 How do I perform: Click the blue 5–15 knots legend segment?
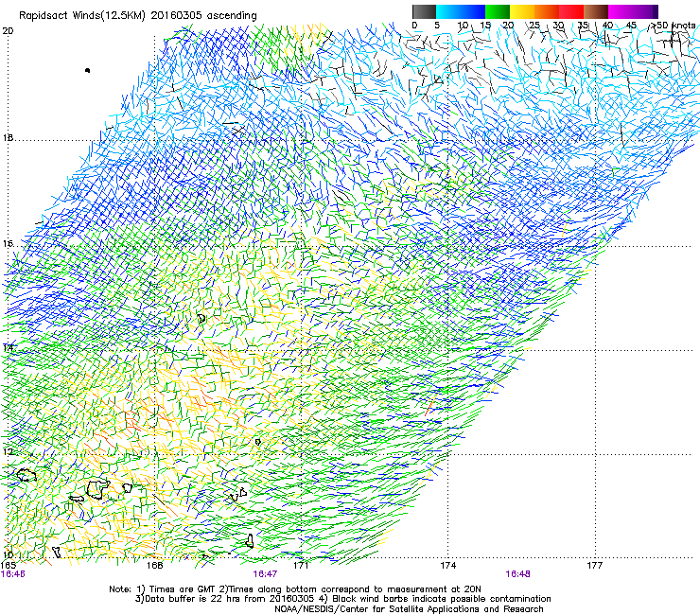point(461,11)
